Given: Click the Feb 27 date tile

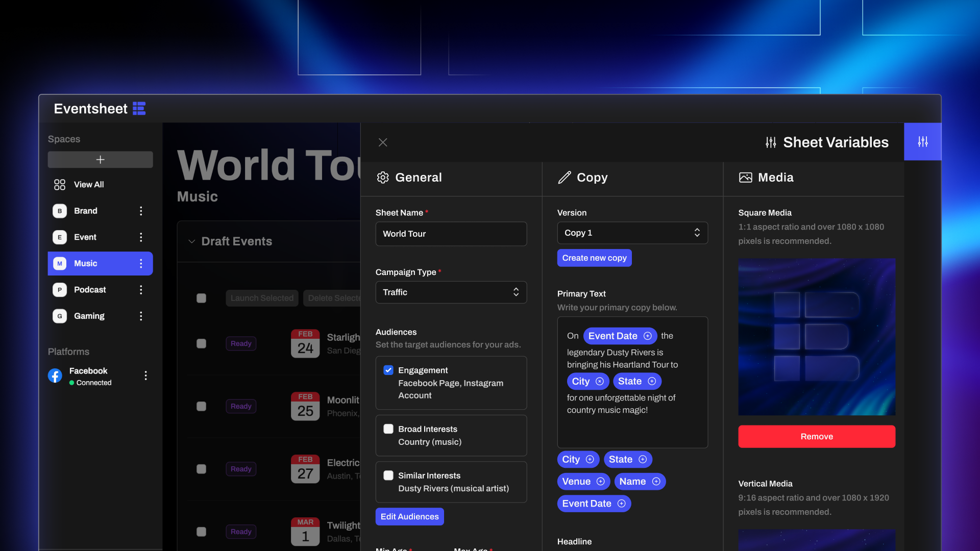Looking at the screenshot, I should [305, 469].
